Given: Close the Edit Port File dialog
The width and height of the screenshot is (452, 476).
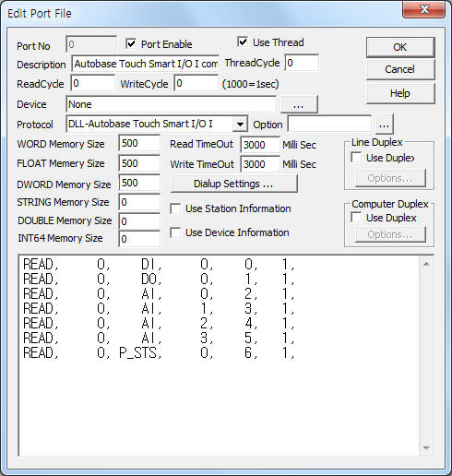Looking at the screenshot, I should coord(424,9).
